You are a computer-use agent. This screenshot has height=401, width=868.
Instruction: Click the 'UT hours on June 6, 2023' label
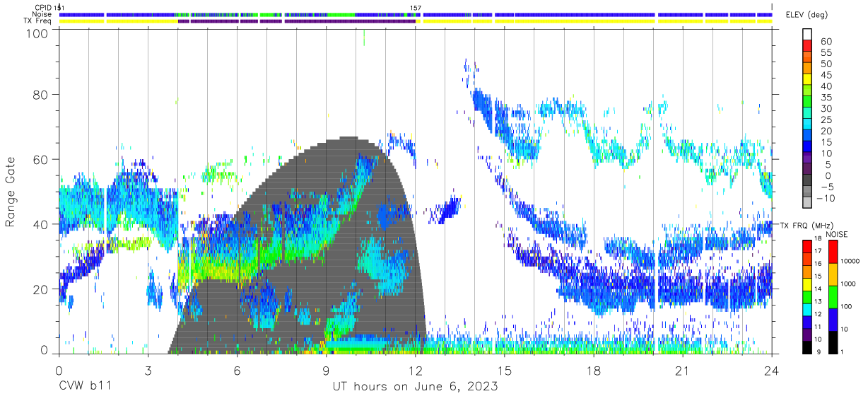tap(415, 387)
